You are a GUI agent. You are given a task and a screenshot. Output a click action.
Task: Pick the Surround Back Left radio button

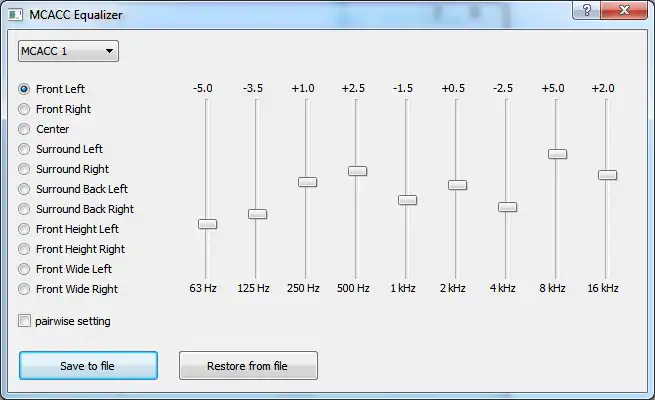[24, 189]
